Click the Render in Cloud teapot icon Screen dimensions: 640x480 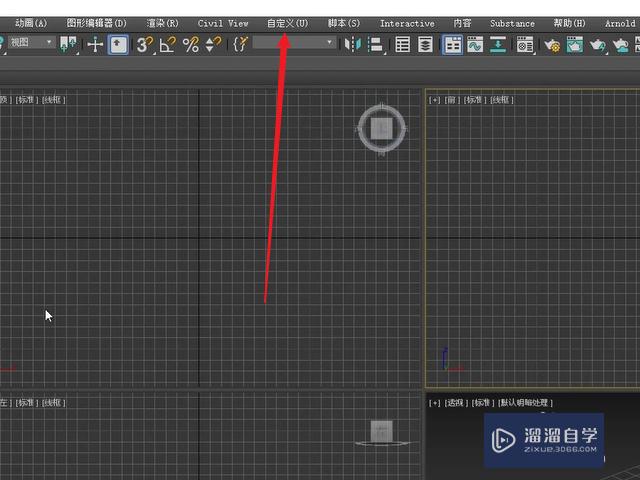coord(621,45)
